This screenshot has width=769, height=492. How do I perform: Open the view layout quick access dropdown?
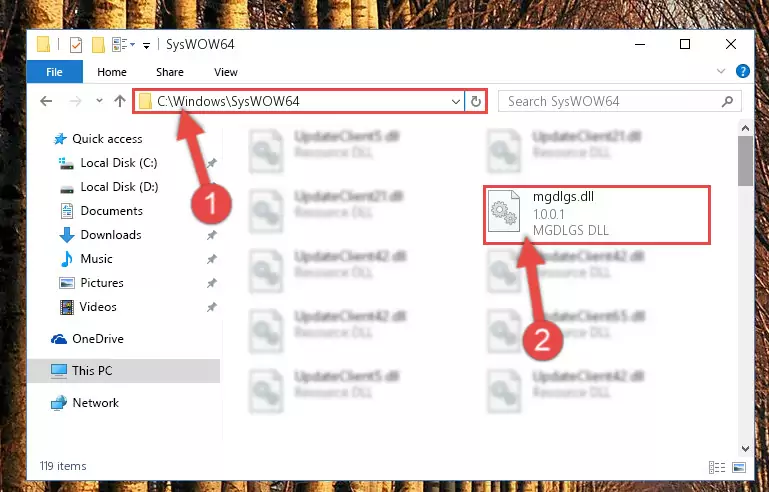tap(123, 45)
